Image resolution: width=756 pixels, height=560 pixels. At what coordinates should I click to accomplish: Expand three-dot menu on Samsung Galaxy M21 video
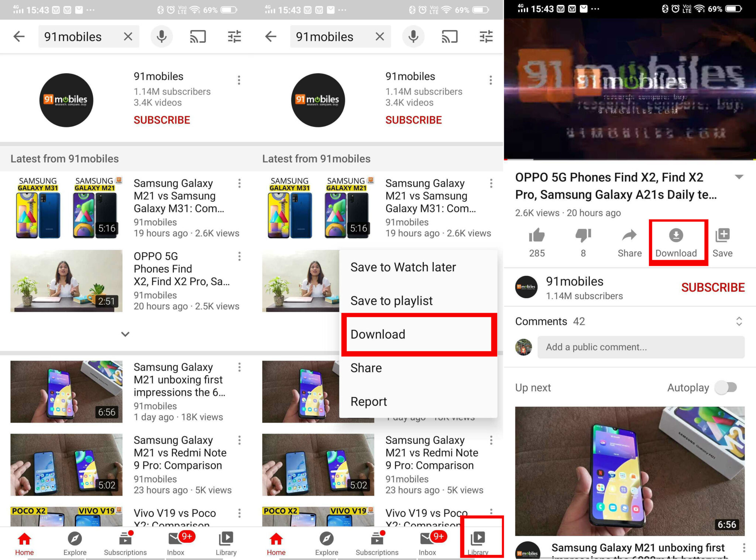click(240, 367)
